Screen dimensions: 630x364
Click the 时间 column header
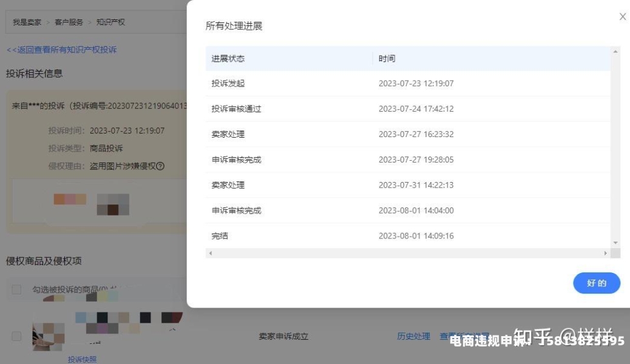(387, 59)
